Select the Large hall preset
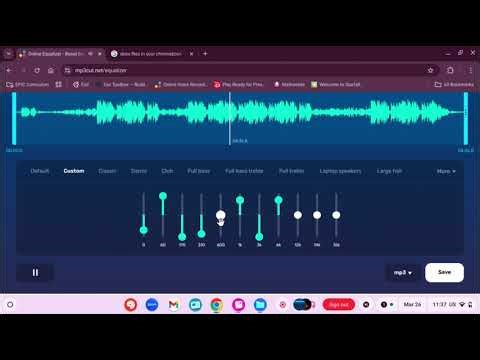This screenshot has width=480, height=360. [x=389, y=171]
